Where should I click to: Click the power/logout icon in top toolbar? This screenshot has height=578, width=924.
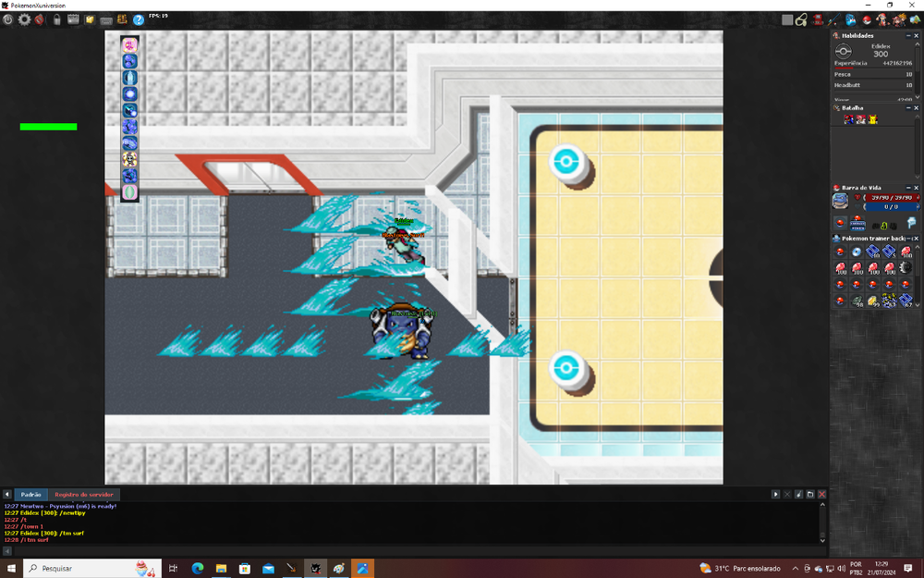click(x=8, y=19)
